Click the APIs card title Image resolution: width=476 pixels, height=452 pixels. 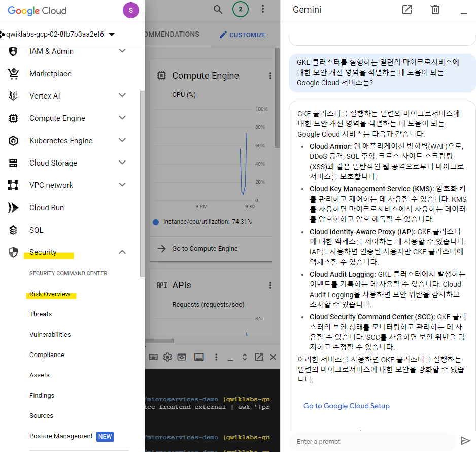click(x=182, y=285)
